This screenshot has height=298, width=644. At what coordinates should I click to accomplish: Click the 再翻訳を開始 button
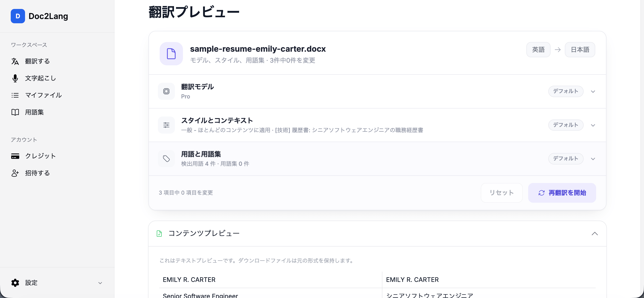pyautogui.click(x=562, y=193)
